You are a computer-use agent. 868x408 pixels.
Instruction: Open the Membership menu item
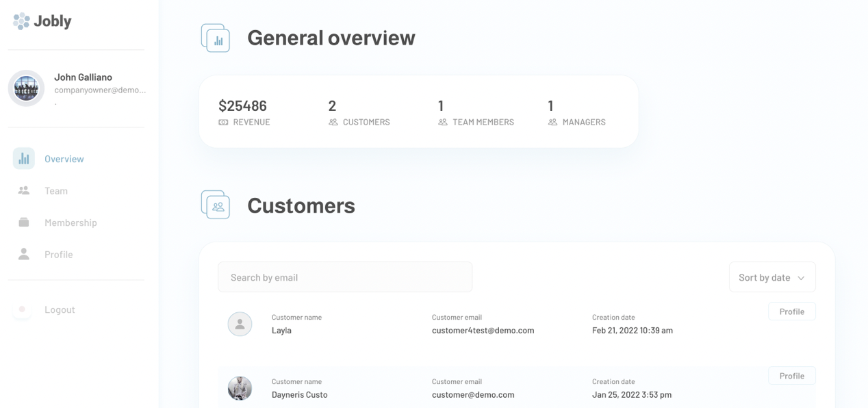(x=71, y=222)
